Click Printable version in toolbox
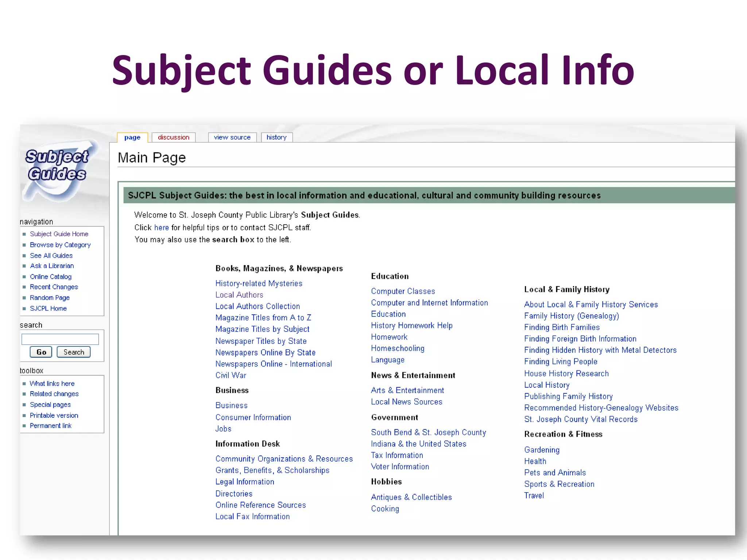747x560 pixels. click(54, 415)
